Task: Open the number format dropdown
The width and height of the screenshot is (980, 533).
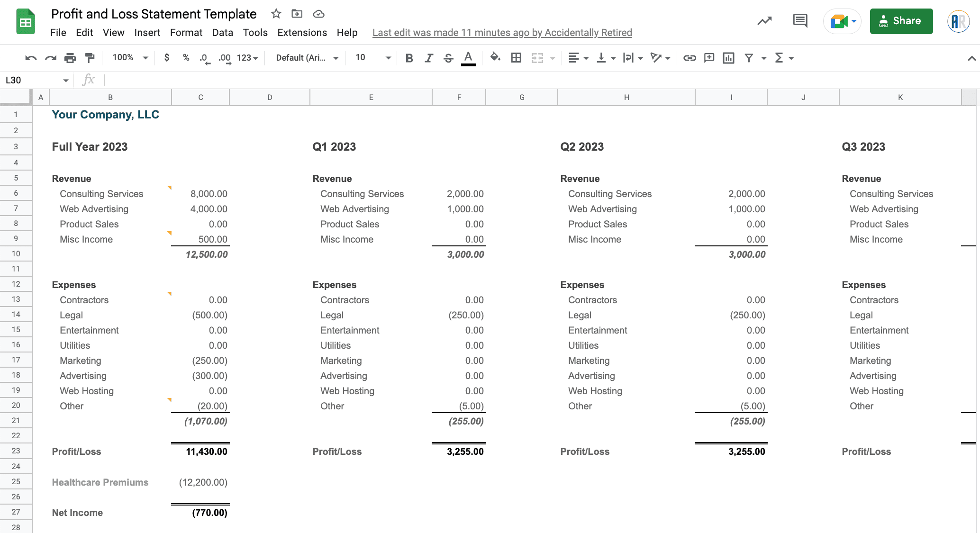Action: point(247,58)
